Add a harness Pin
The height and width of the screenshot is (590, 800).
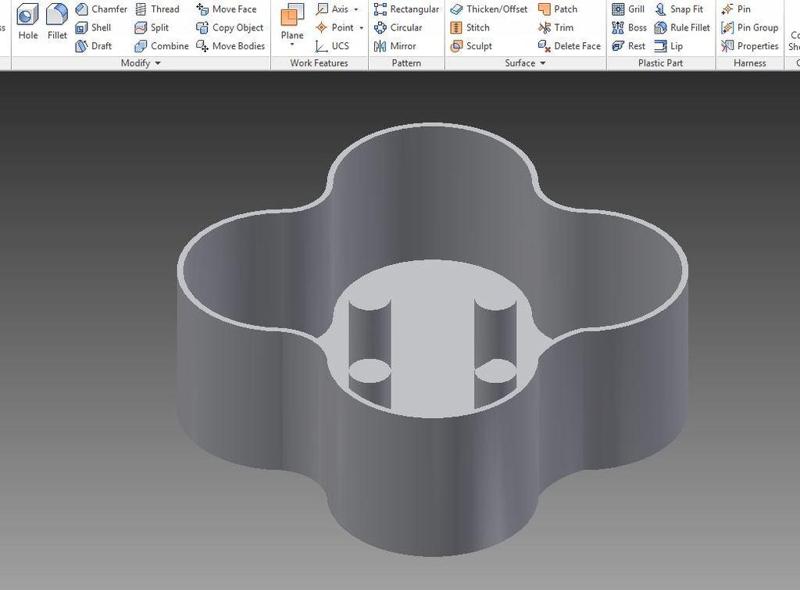pos(736,9)
